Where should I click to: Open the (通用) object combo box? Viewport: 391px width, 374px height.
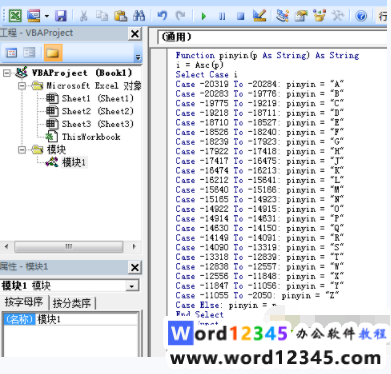click(272, 37)
